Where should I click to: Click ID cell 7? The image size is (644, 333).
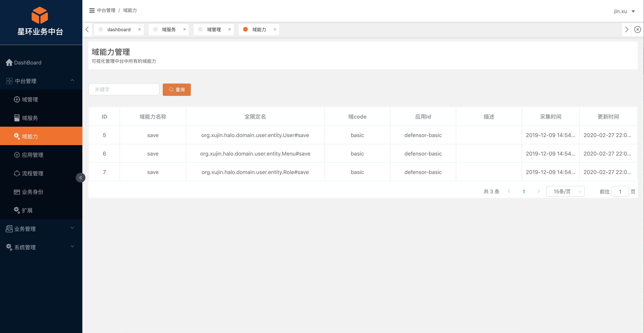[x=104, y=172]
